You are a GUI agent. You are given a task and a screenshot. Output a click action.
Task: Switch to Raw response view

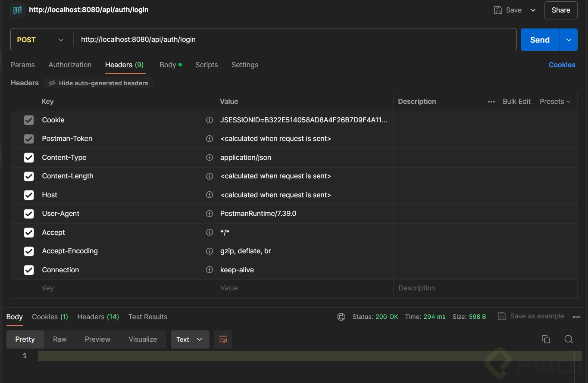click(60, 339)
